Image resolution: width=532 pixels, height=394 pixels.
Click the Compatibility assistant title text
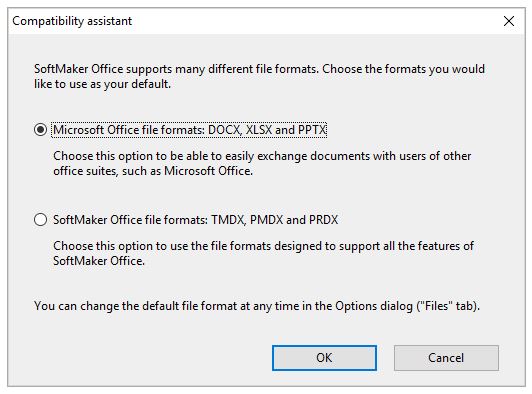click(72, 21)
